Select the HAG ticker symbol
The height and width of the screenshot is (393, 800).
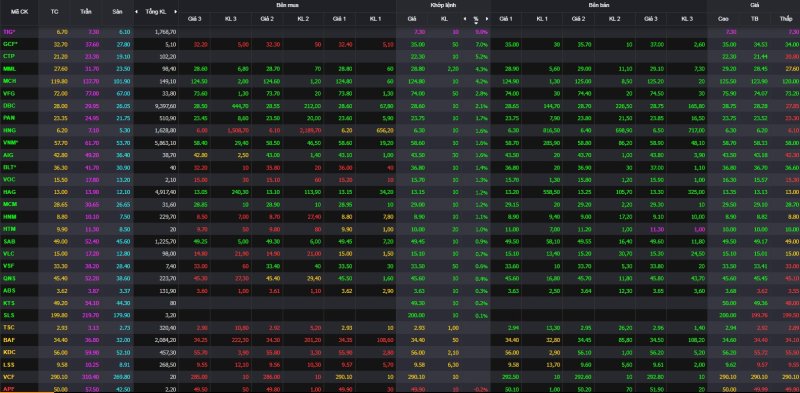click(x=9, y=192)
